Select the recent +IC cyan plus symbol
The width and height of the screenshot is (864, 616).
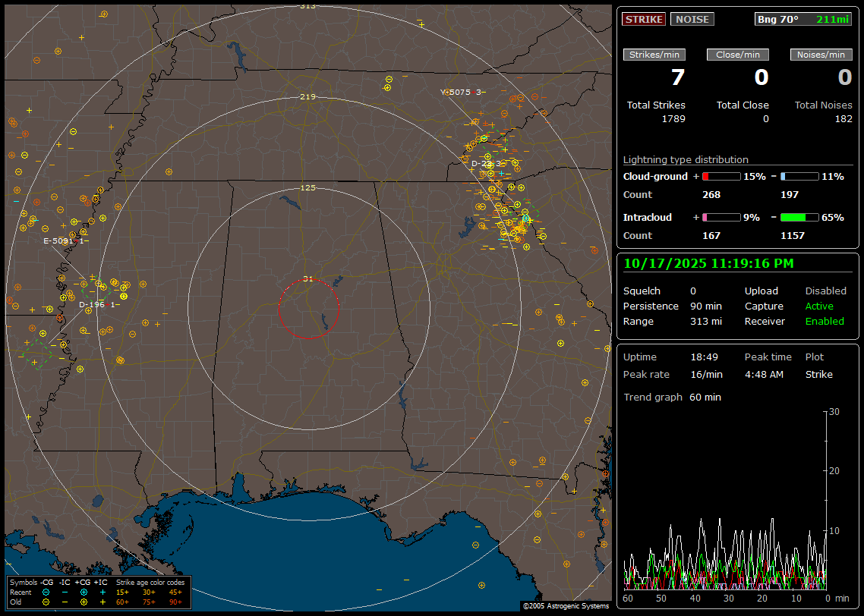[102, 592]
